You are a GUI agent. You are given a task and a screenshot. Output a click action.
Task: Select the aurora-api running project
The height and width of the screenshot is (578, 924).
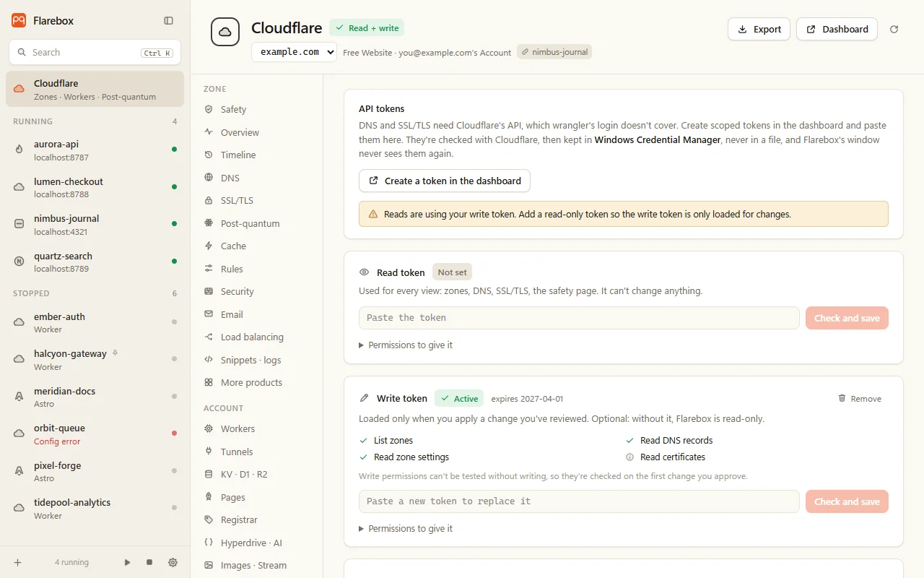click(x=95, y=150)
